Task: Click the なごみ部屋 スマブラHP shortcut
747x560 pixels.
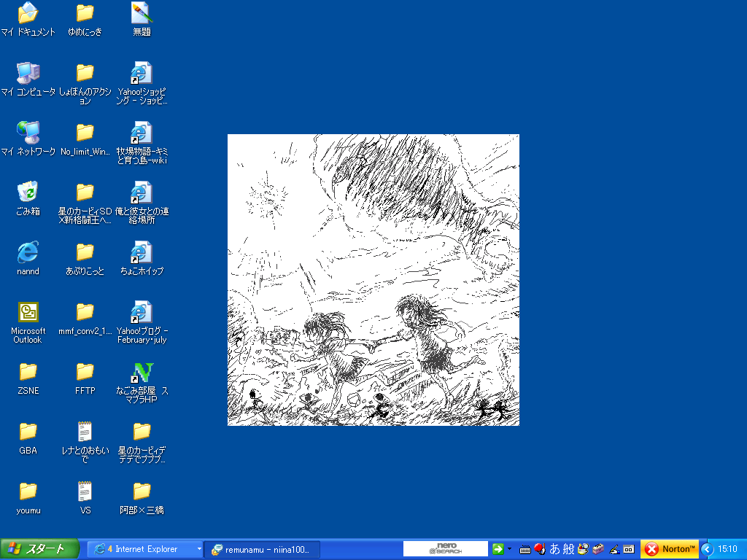Action: 142,383
